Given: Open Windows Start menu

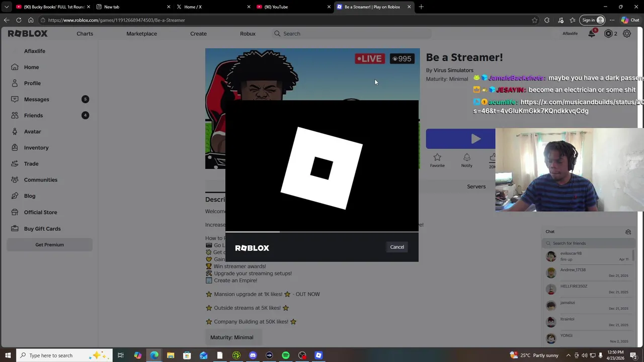Looking at the screenshot, I should tap(8, 355).
